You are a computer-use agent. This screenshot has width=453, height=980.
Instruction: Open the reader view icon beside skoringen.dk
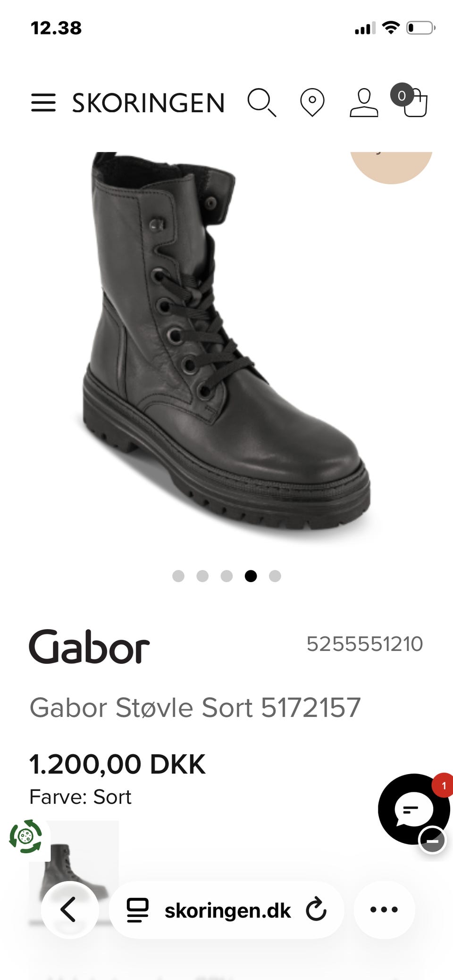138,910
